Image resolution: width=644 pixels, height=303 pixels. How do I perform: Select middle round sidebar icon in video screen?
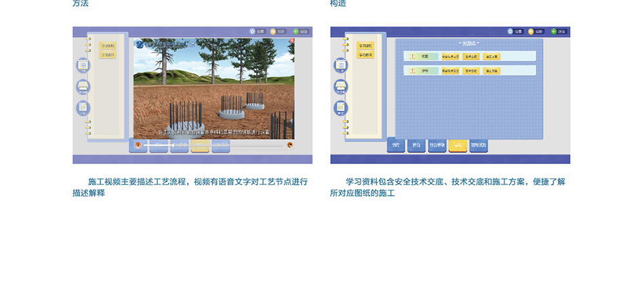83,87
